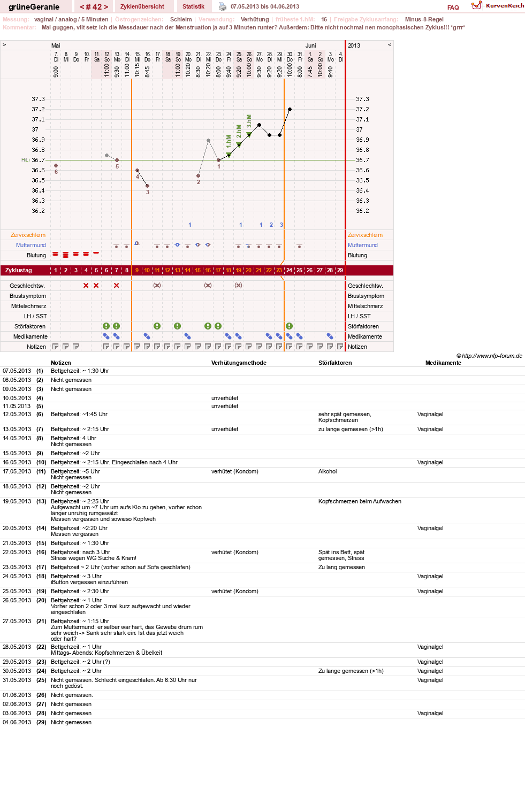Select the temperature point marked 3.hM
The image size is (525, 812).
[249, 135]
